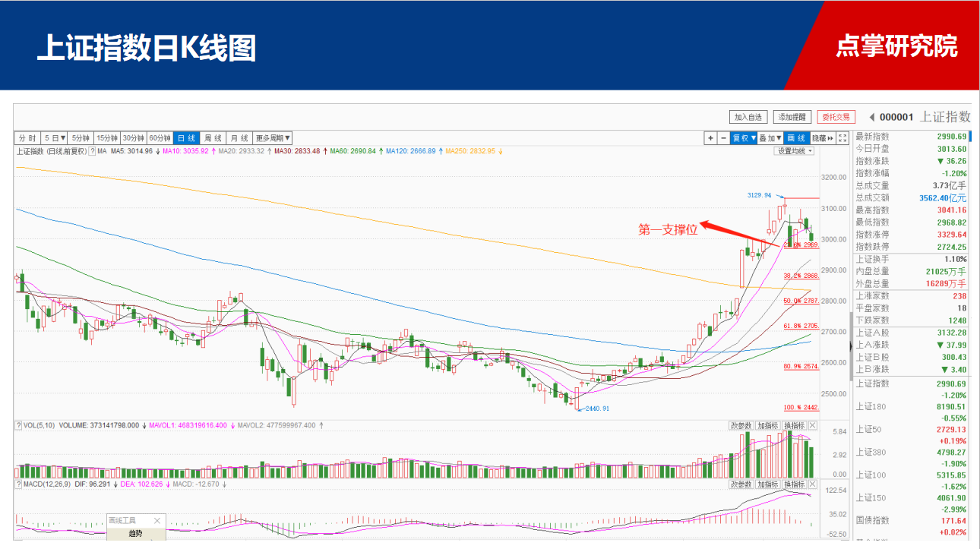Click 加入自选 add to watchlist button
Image resolution: width=980 pixels, height=549 pixels.
[x=748, y=117]
